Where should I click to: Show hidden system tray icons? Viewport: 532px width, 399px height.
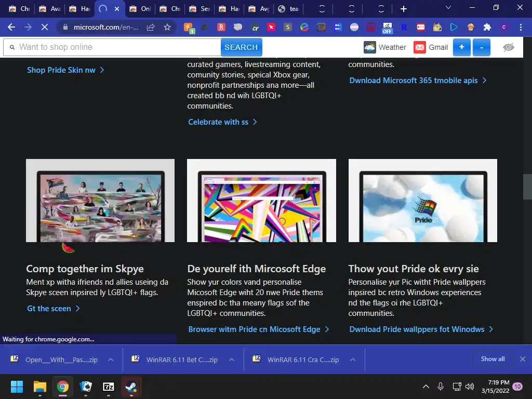426,387
